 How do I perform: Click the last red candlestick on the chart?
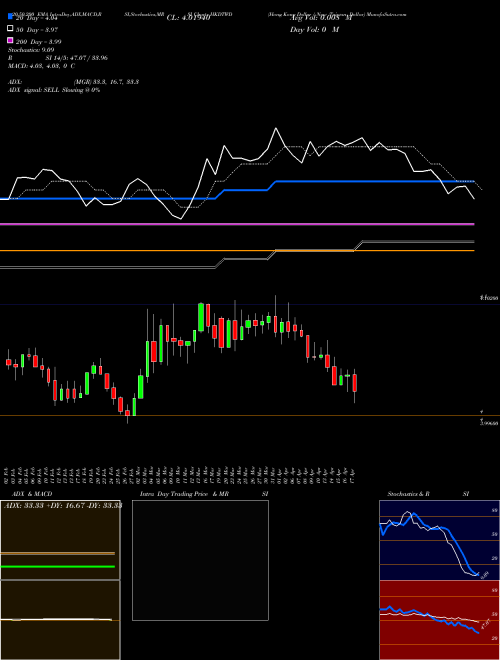[x=355, y=383]
